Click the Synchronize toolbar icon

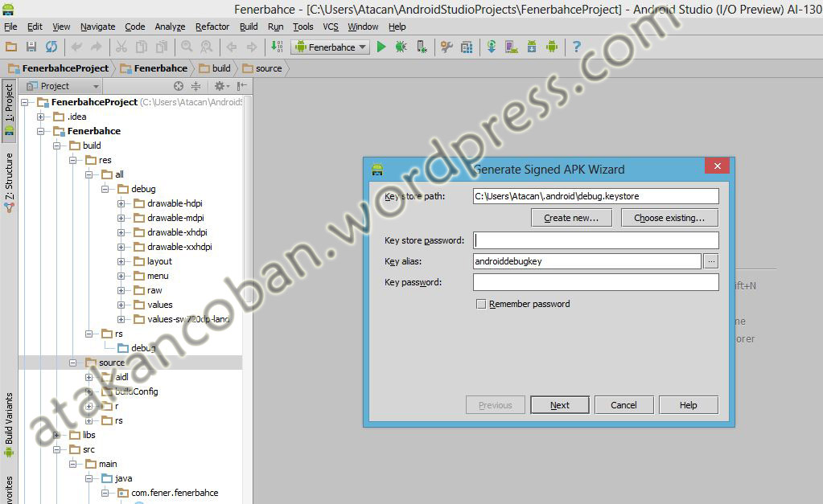tap(51, 47)
